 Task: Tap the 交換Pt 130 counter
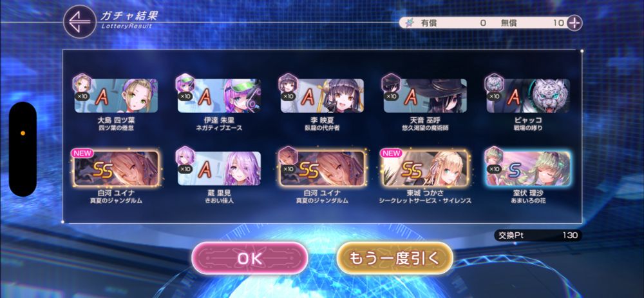[x=538, y=235]
